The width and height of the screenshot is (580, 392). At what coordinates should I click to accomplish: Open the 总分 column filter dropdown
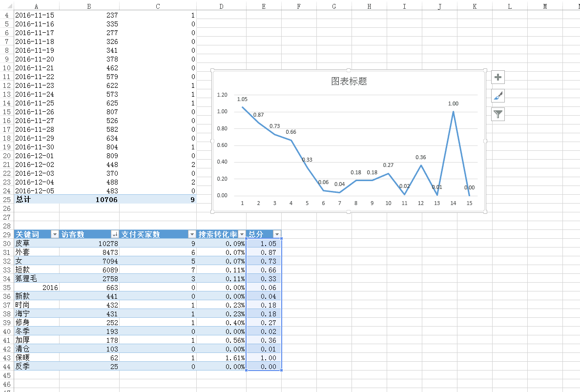pos(277,234)
